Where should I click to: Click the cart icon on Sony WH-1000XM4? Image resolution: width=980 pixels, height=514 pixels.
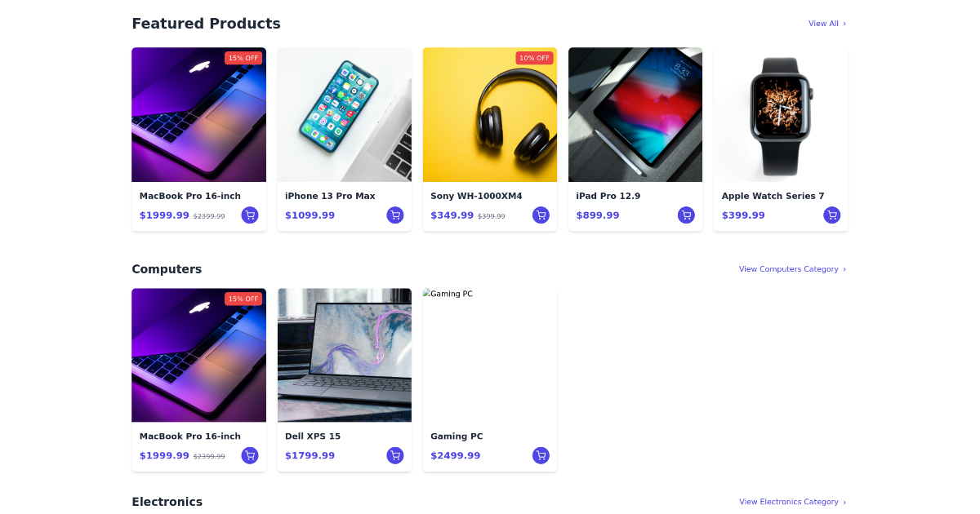click(541, 215)
